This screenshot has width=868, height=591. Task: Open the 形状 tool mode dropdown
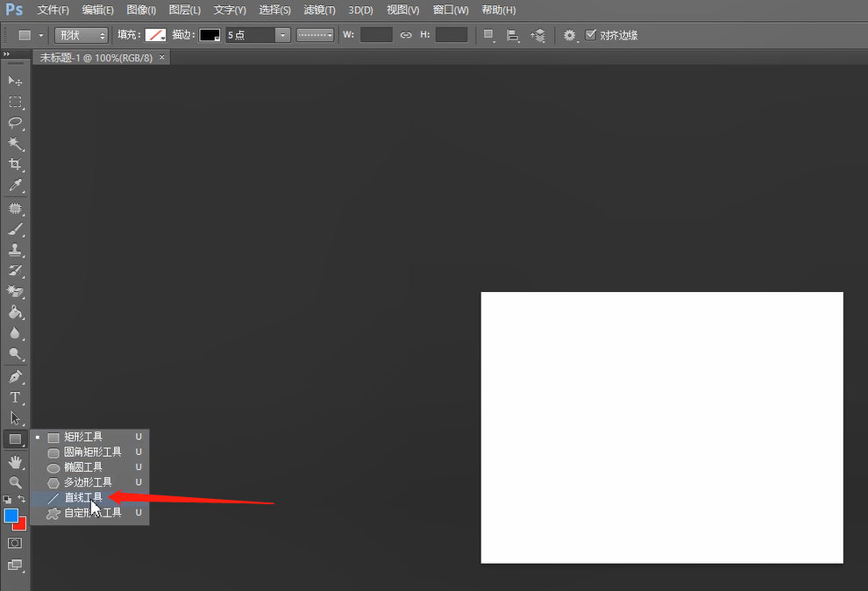[x=81, y=35]
